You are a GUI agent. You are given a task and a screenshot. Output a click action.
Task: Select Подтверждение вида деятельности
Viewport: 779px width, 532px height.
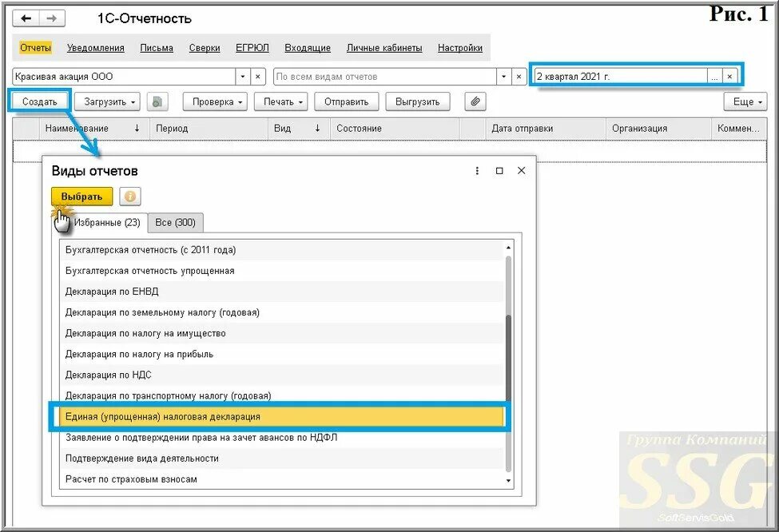(282, 459)
